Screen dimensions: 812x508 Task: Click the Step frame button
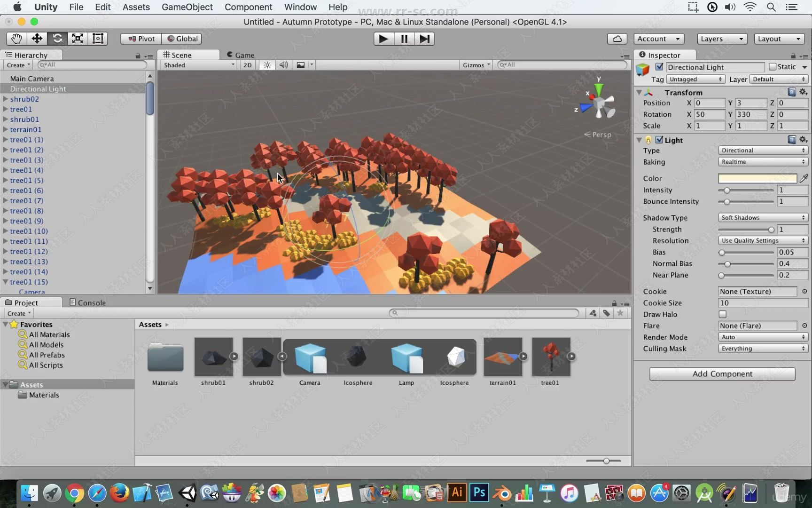coord(424,39)
